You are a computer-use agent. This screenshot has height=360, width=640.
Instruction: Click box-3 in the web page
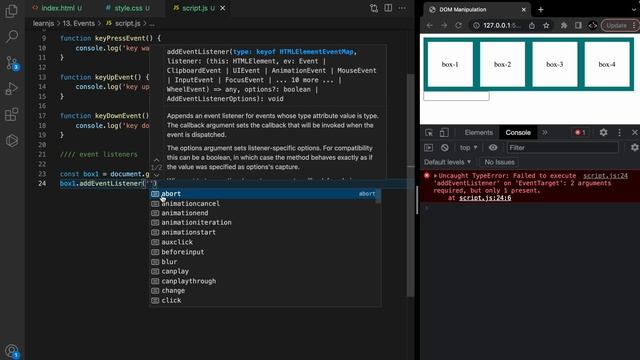555,64
